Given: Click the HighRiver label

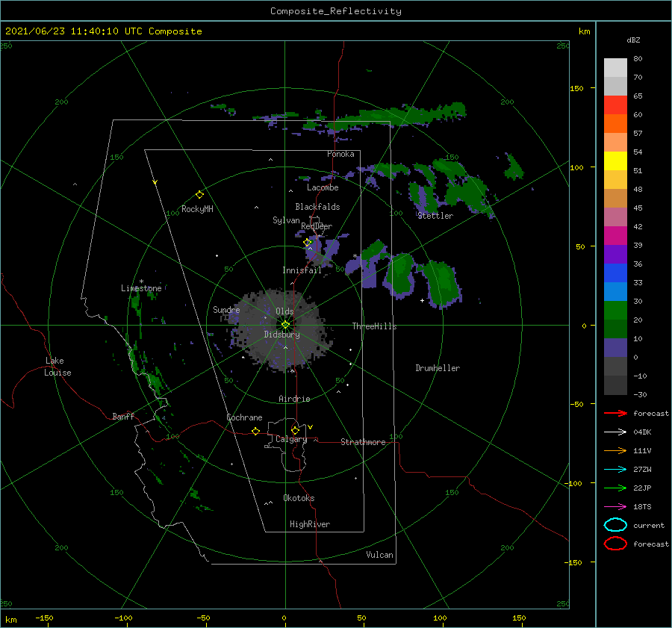Looking at the screenshot, I should tap(309, 524).
